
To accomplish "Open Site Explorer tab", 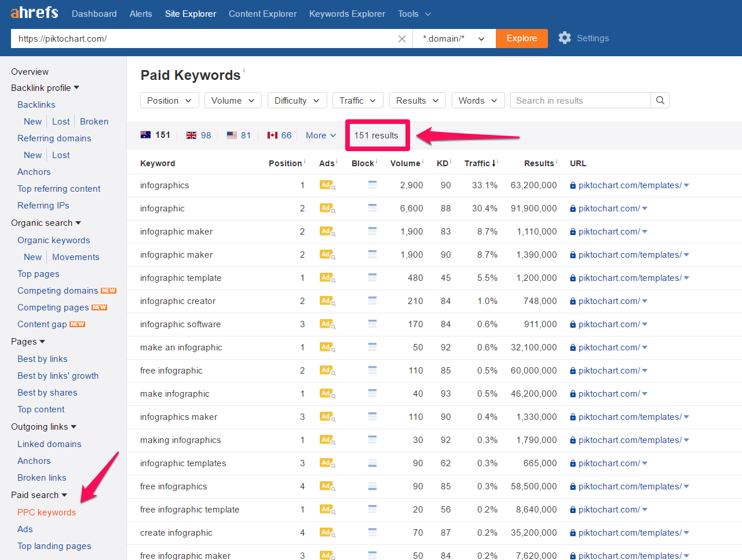I will click(x=191, y=14).
